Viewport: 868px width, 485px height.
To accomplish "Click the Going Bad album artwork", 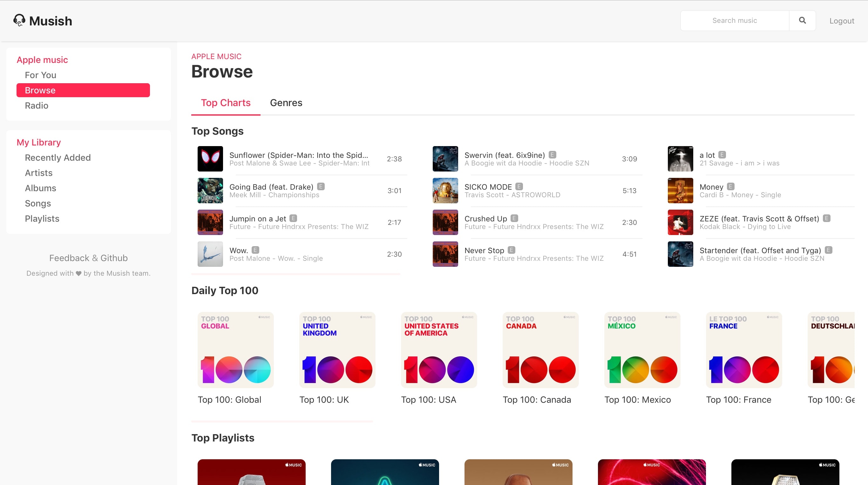I will 210,191.
